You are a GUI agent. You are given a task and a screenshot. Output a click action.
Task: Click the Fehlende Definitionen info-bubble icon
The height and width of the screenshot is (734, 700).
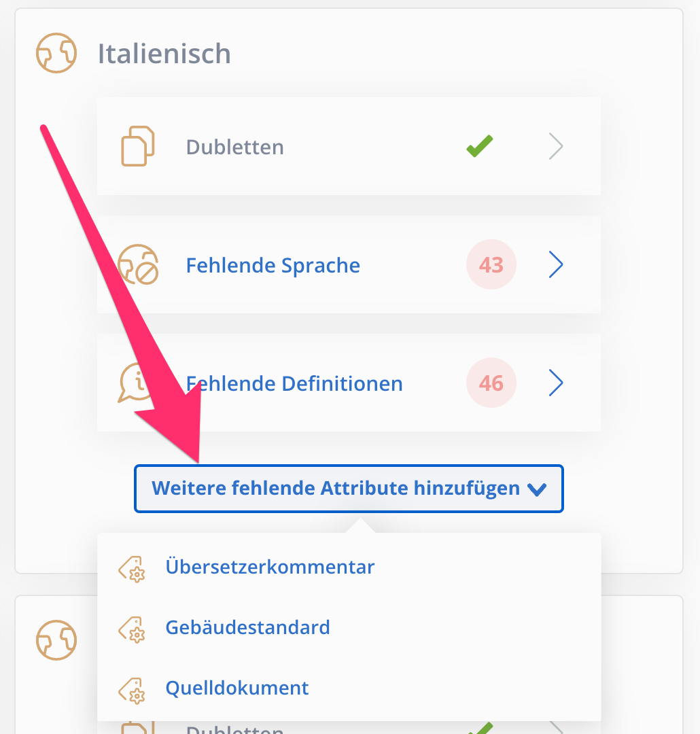[136, 383]
